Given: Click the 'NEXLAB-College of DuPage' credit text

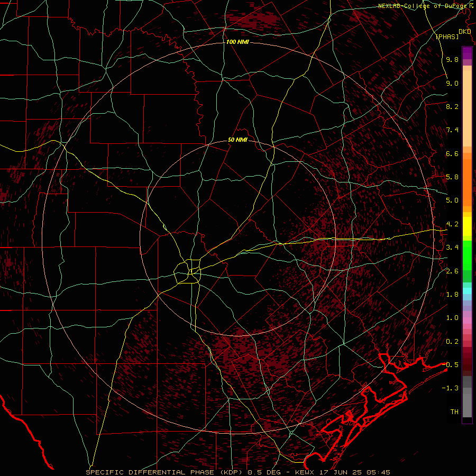Looking at the screenshot, I should (423, 6).
